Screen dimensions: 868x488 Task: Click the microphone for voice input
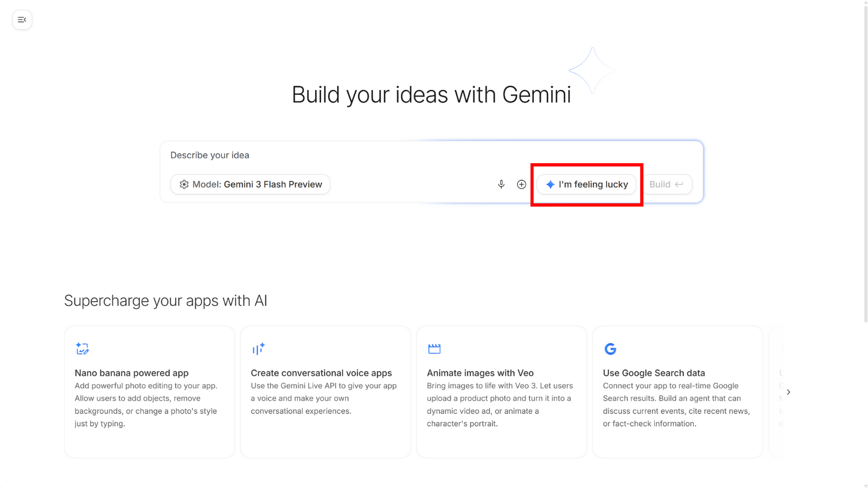pyautogui.click(x=501, y=184)
